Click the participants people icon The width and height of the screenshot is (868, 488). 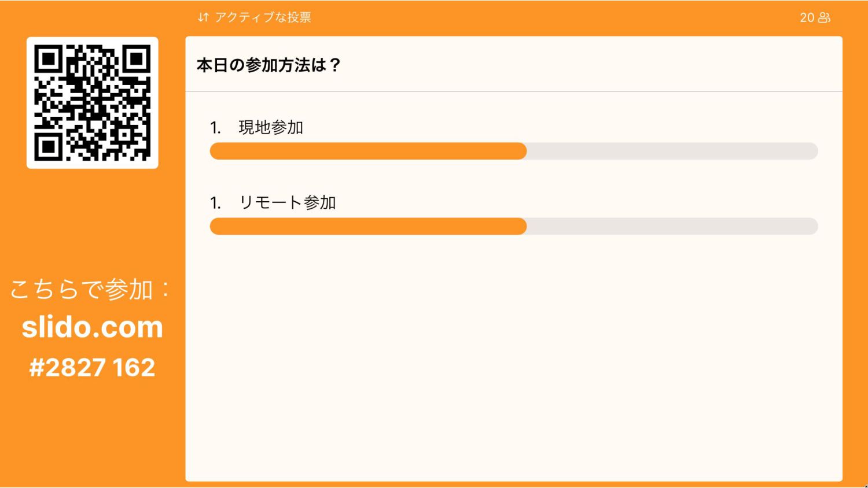pyautogui.click(x=824, y=18)
